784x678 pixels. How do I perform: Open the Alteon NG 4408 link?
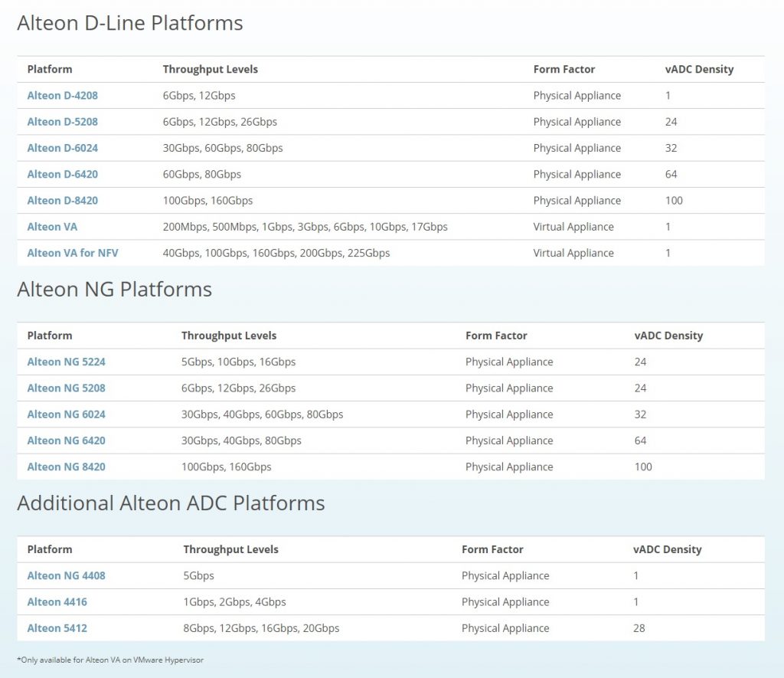67,576
